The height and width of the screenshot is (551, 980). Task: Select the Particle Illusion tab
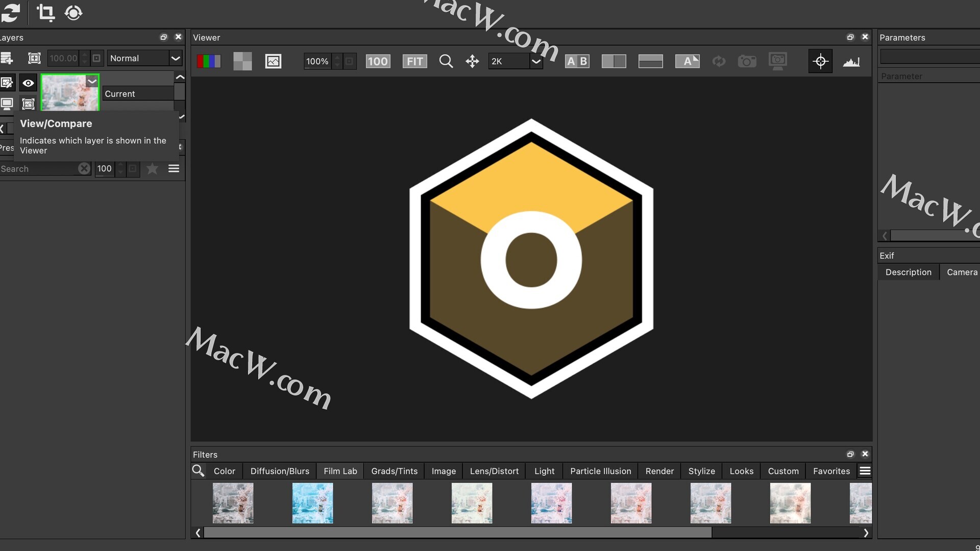pyautogui.click(x=601, y=471)
